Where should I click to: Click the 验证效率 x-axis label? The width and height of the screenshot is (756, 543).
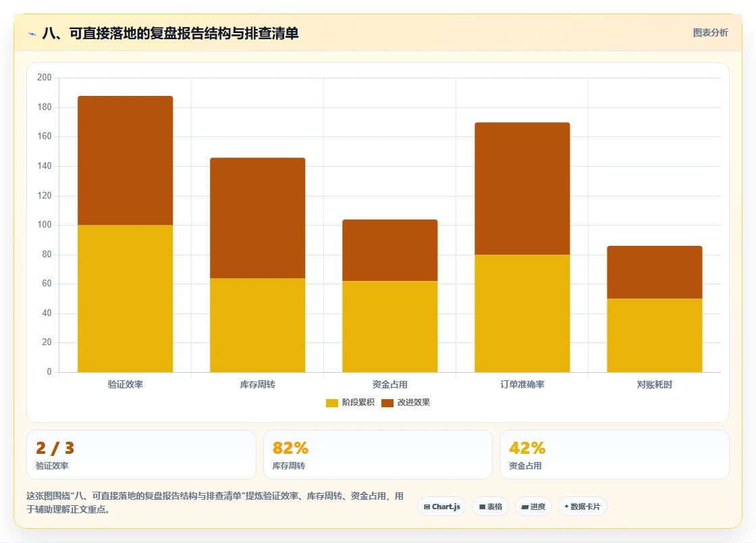click(x=126, y=384)
